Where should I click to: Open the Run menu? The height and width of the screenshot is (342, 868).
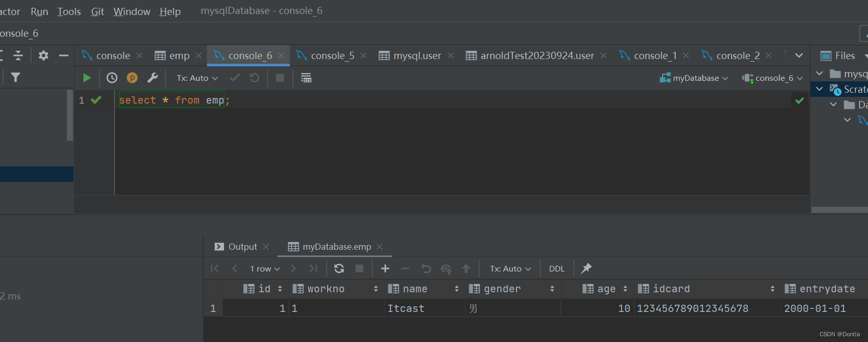coord(39,11)
